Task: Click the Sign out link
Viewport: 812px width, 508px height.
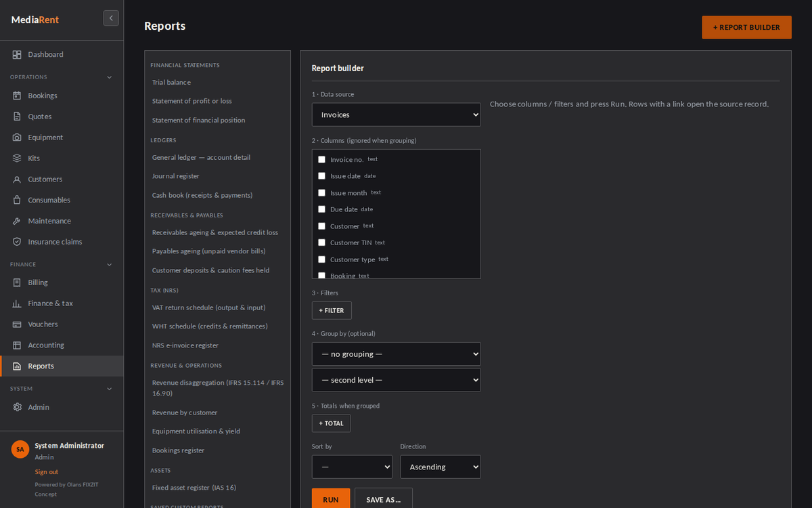Action: click(x=47, y=471)
